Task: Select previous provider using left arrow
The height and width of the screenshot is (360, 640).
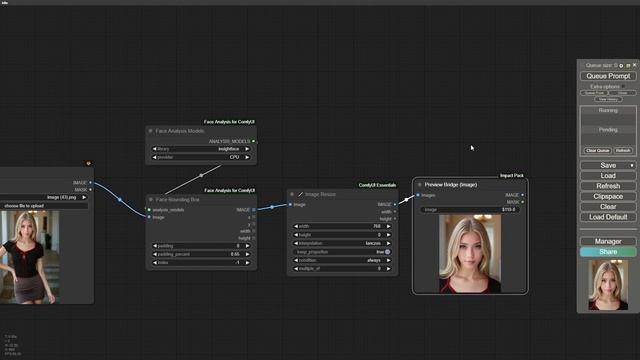Action: pyautogui.click(x=154, y=157)
